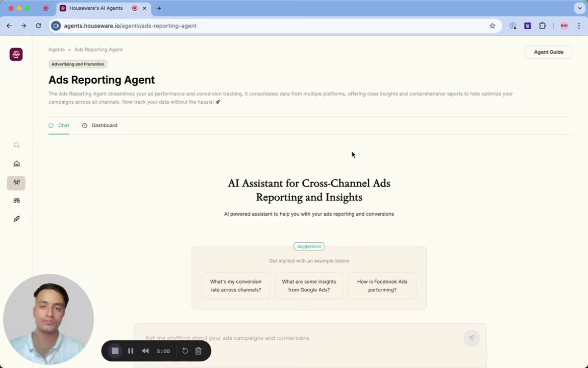This screenshot has width=588, height=368.
Task: Choose "How is Facebook Ads performing?" suggestion
Action: [382, 286]
